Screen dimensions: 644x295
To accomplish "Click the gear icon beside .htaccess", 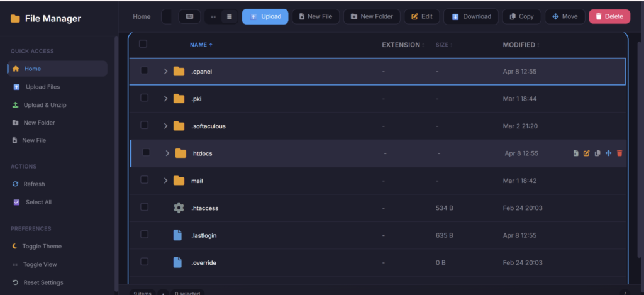I will click(179, 208).
